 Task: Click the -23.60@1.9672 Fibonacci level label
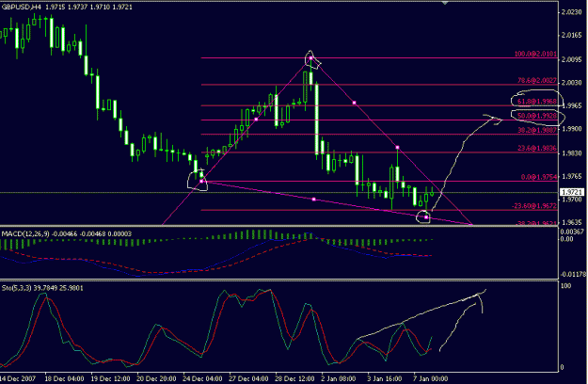(534, 206)
